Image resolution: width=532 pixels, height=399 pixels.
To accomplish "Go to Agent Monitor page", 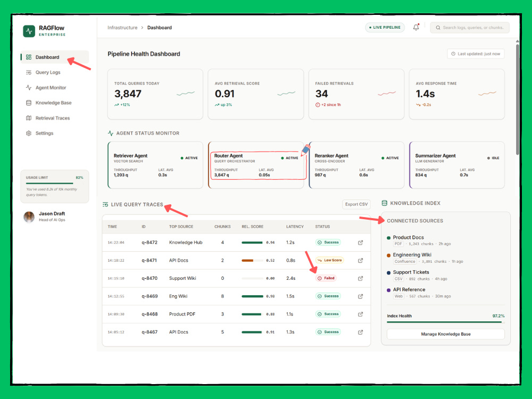I will click(55, 88).
